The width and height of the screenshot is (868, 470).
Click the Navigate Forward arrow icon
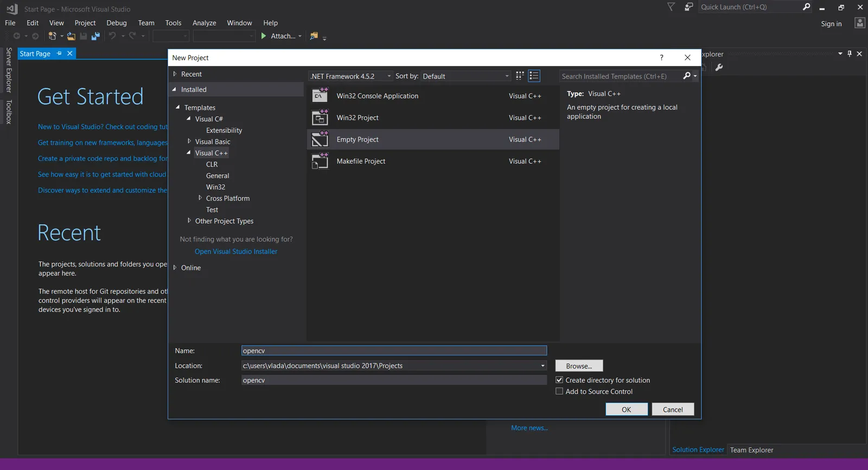[35, 36]
